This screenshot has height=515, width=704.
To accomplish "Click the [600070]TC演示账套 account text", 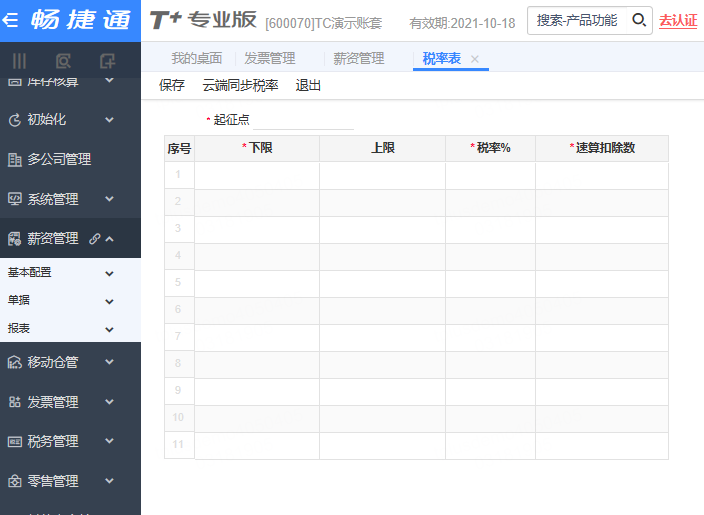I will click(324, 23).
